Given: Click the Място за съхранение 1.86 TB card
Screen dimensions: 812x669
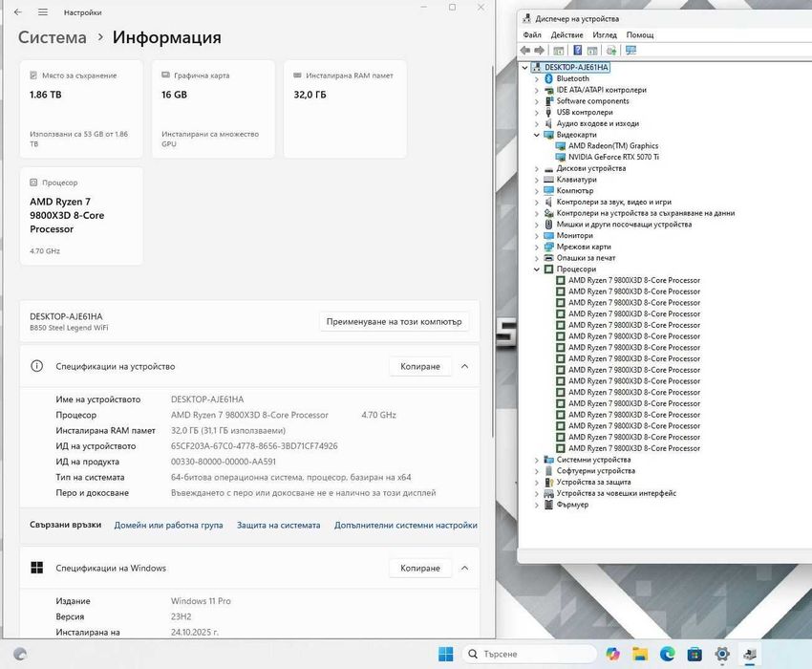Looking at the screenshot, I should tap(81, 109).
